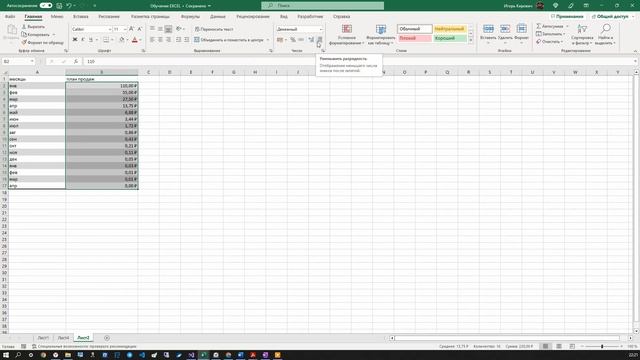Add a new sheet with plus button

[x=107, y=338]
